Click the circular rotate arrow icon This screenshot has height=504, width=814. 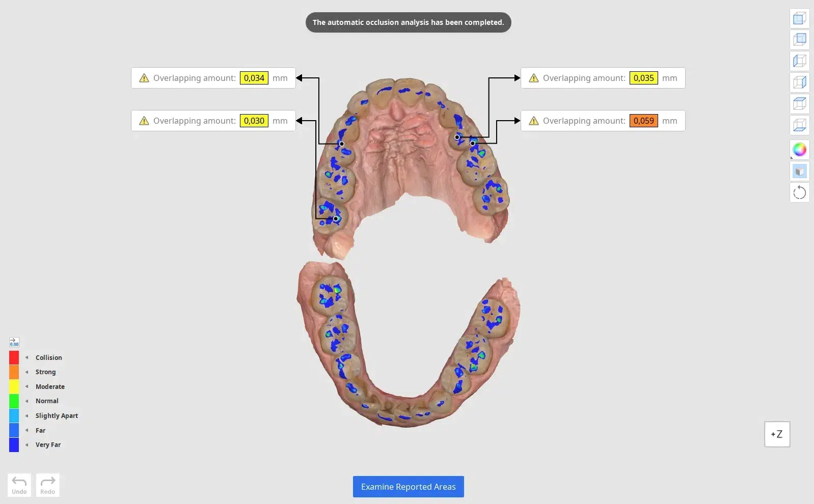(799, 192)
